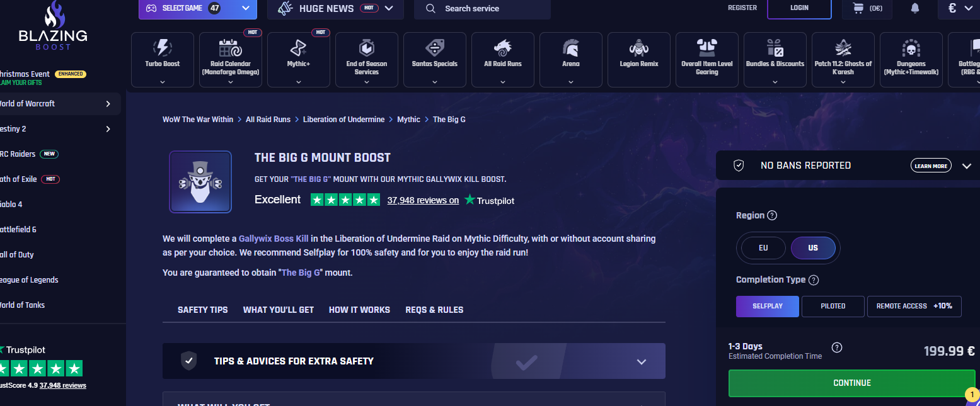Expand the All Raid Runs chevron
This screenshot has height=406, width=980.
(x=503, y=81)
